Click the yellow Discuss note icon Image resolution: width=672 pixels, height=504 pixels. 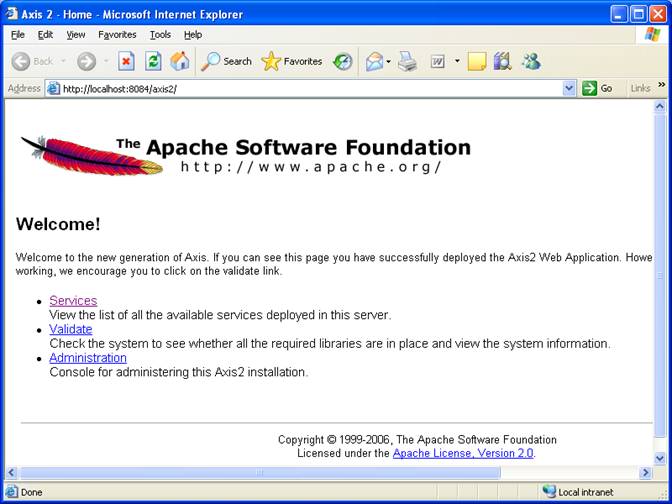pyautogui.click(x=477, y=62)
